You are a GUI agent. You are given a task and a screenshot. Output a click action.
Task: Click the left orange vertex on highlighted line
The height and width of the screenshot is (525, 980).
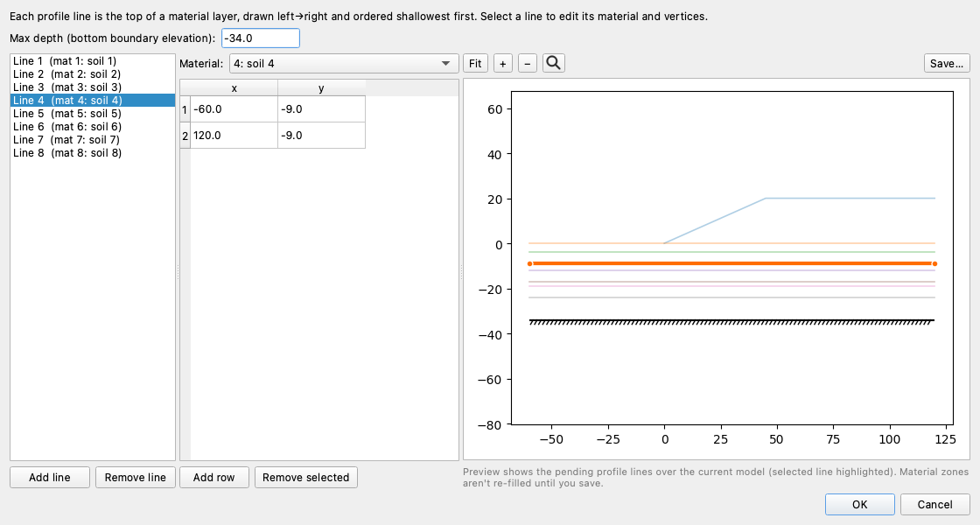530,263
